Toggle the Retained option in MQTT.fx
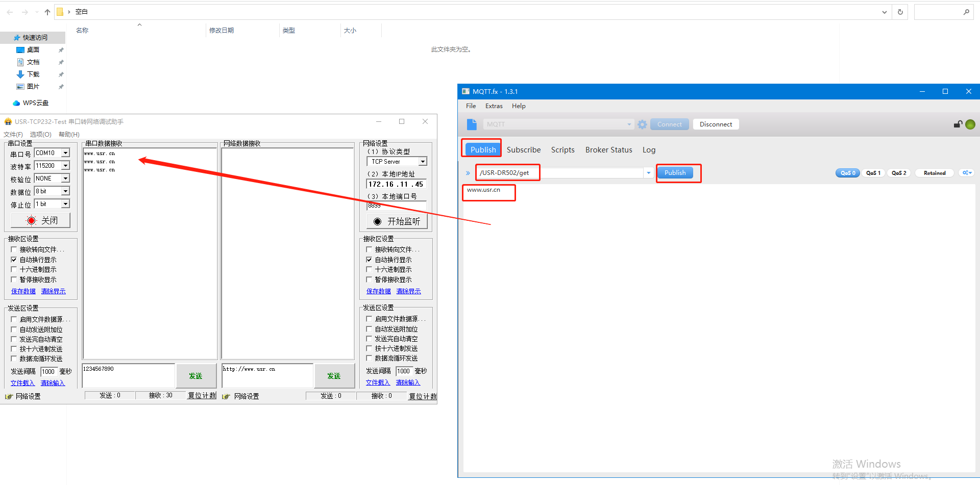The width and height of the screenshot is (980, 485). coord(934,173)
